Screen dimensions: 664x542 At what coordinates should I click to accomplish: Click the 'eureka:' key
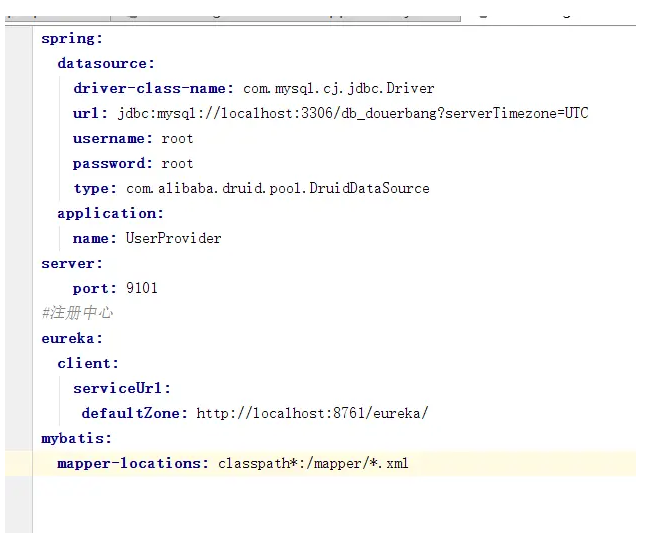pos(72,338)
